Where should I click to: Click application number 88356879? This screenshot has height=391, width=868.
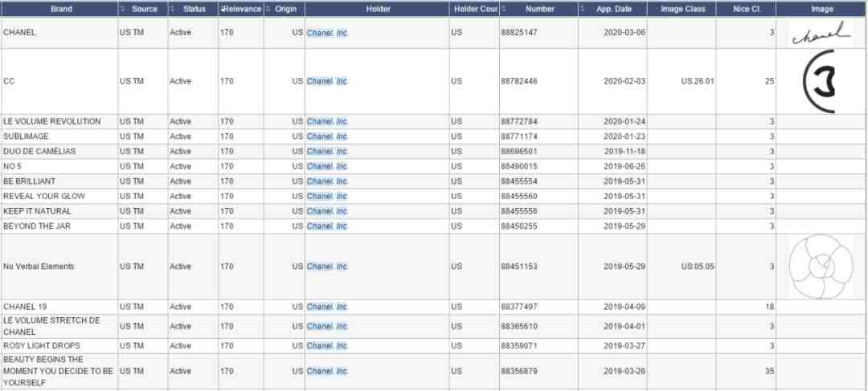[x=518, y=371]
